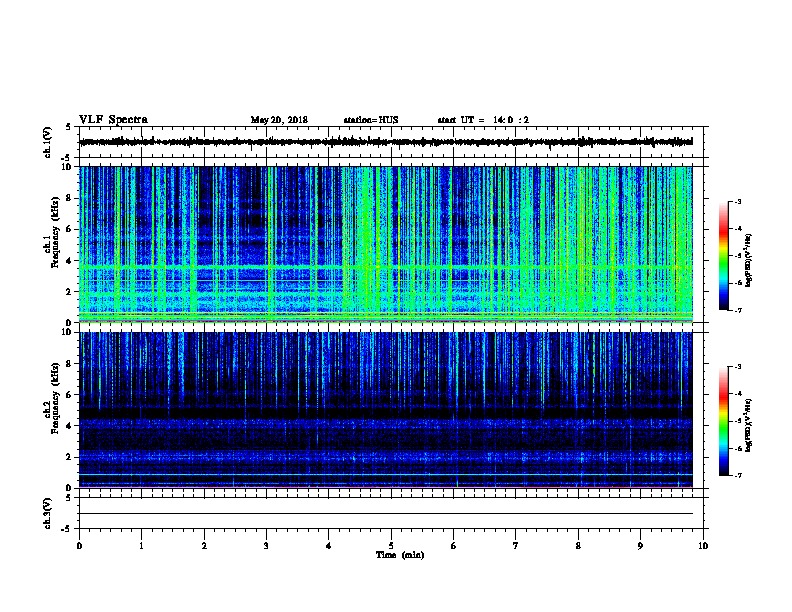Click time axis tick label 1

(x=141, y=546)
